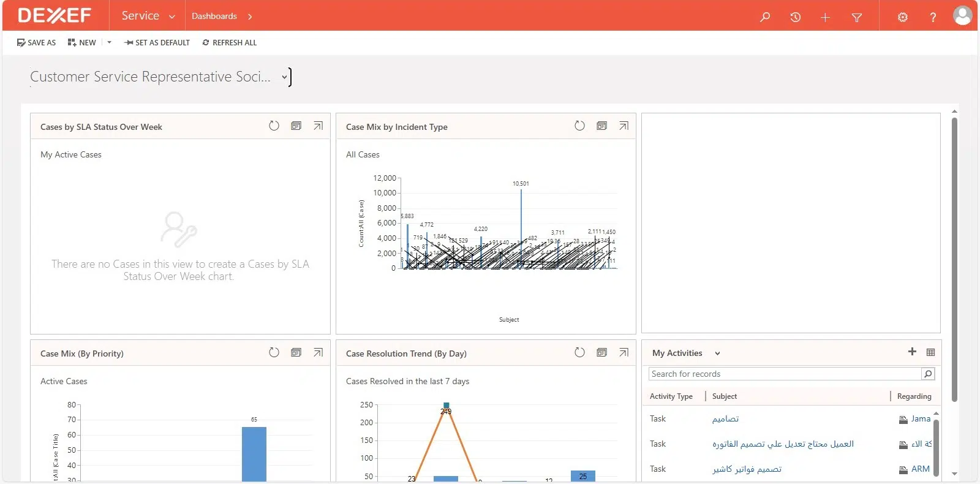Click SET AS DEFAULT button
980x484 pixels.
[157, 42]
